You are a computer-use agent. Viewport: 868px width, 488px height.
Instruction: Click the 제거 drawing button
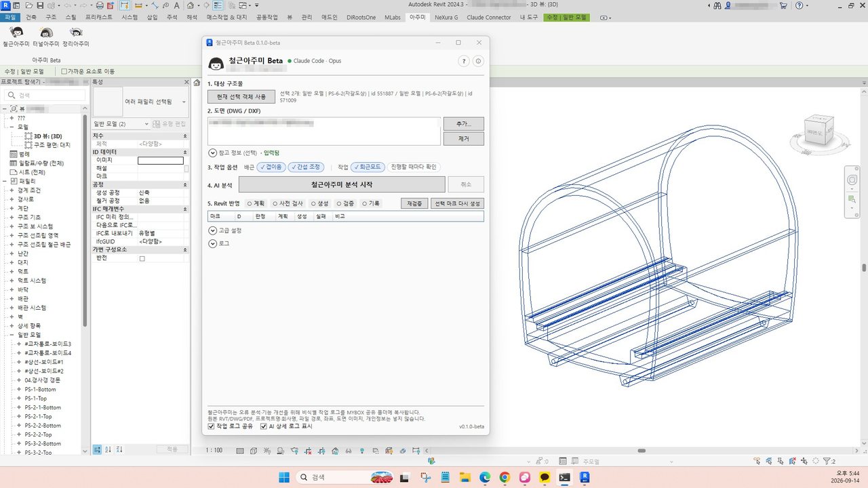[463, 138]
